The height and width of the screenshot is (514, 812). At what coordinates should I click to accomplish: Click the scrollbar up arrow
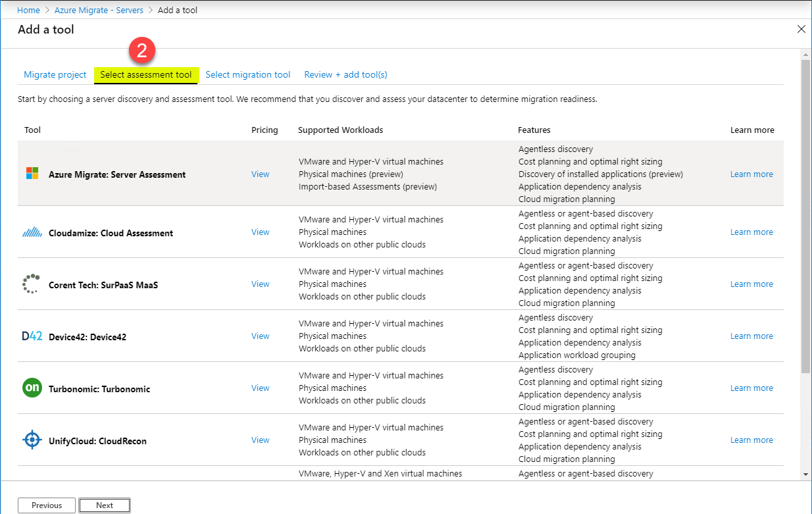(x=805, y=54)
